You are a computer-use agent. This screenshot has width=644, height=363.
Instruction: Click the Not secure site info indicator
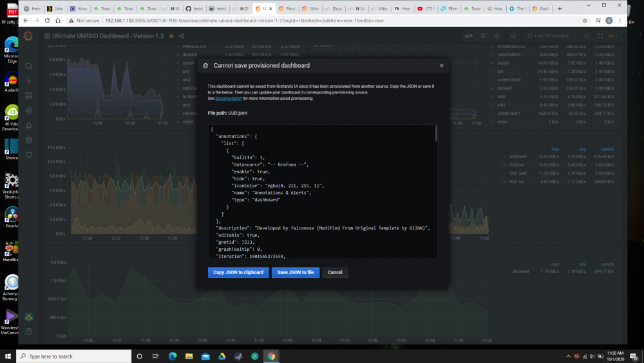coord(84,21)
